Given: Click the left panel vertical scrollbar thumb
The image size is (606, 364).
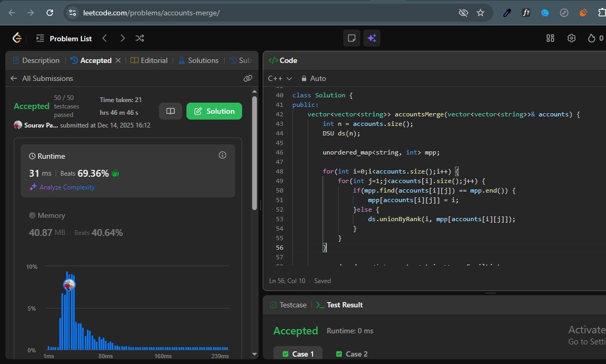Looking at the screenshot, I should point(254,153).
